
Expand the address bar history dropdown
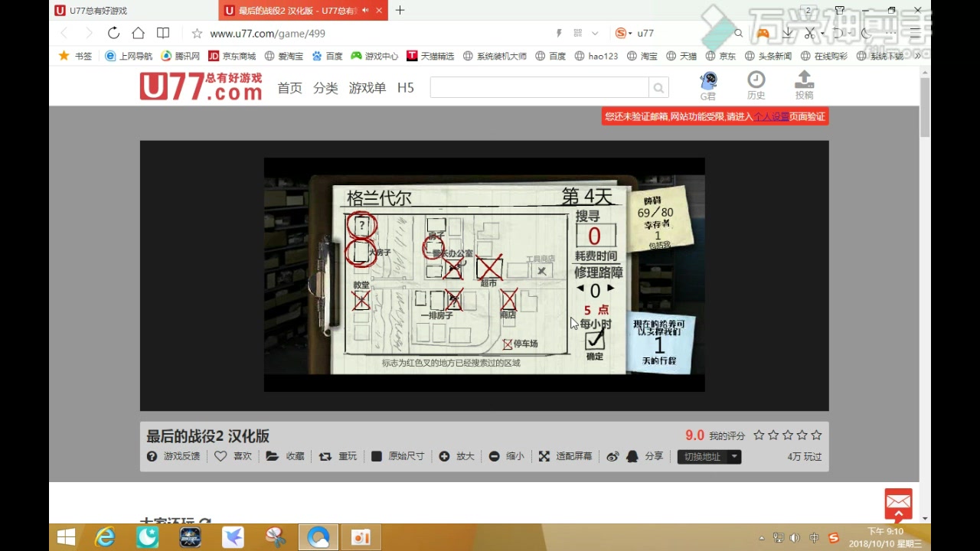(x=595, y=34)
